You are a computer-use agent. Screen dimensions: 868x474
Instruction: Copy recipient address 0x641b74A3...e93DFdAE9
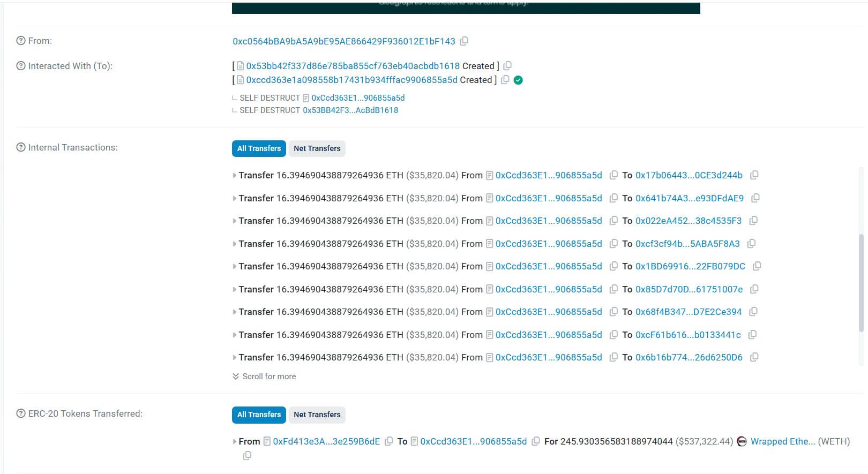coord(755,198)
